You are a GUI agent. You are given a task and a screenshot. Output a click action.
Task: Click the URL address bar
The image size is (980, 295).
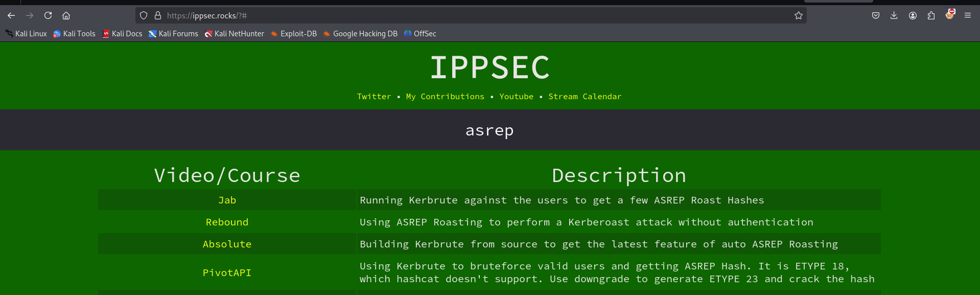[460, 15]
